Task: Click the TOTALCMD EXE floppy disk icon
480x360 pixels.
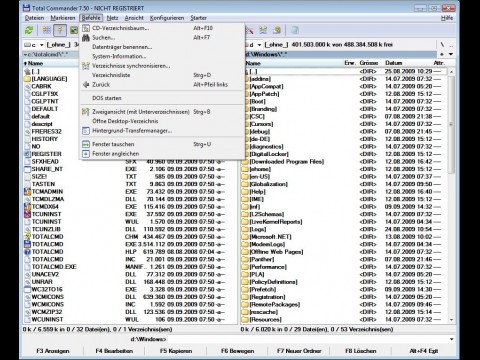Action: click(27, 244)
